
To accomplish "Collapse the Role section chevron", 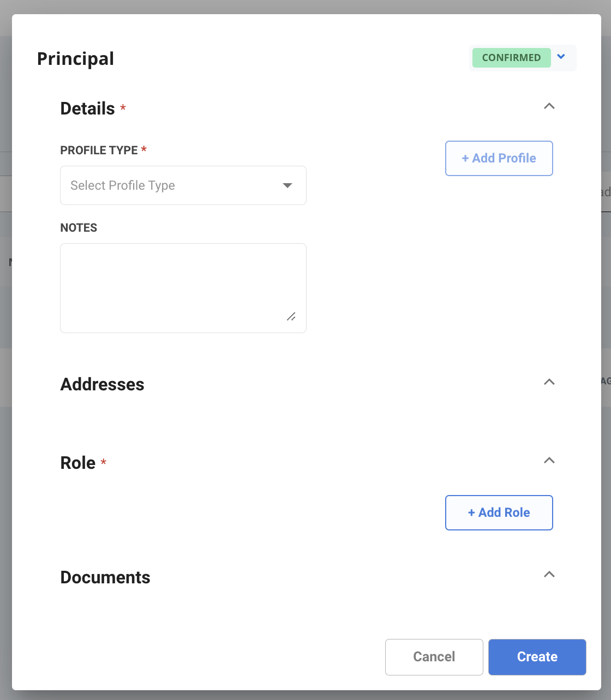I will coord(549,461).
